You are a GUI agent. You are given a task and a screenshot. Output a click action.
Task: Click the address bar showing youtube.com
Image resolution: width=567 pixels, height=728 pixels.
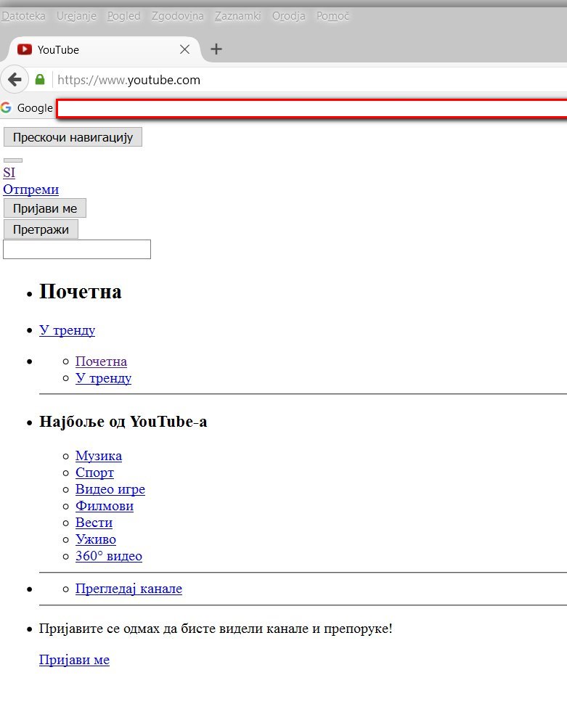click(x=310, y=80)
